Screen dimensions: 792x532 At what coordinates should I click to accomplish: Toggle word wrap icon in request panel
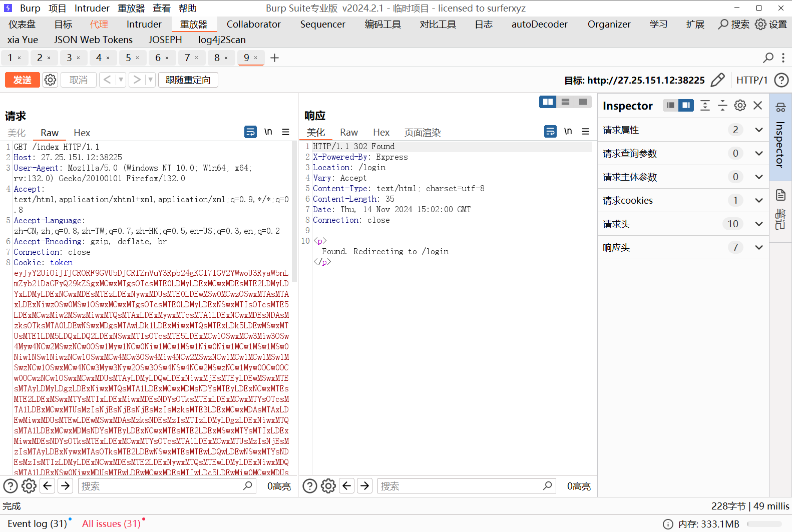pos(250,132)
